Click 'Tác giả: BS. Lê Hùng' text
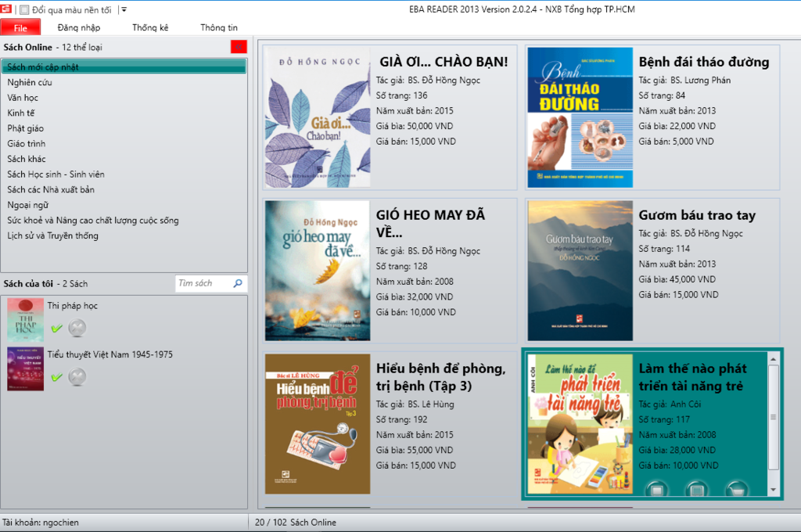 tap(415, 404)
